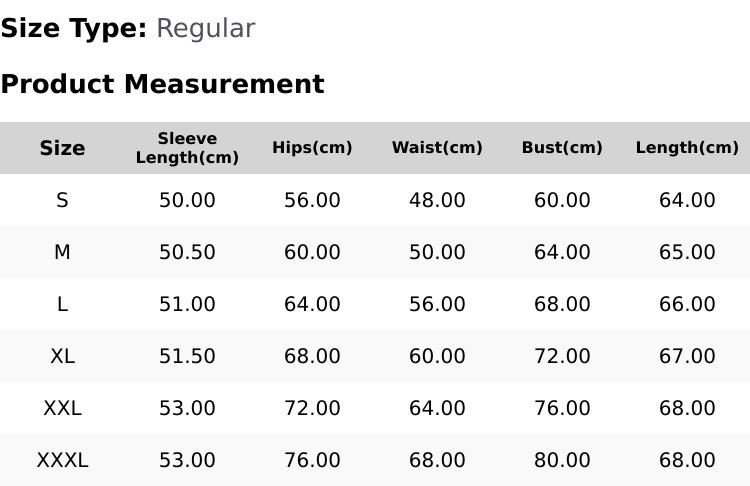This screenshot has width=750, height=486.
Task: Click the Hips(cm) column header
Action: 312,147
